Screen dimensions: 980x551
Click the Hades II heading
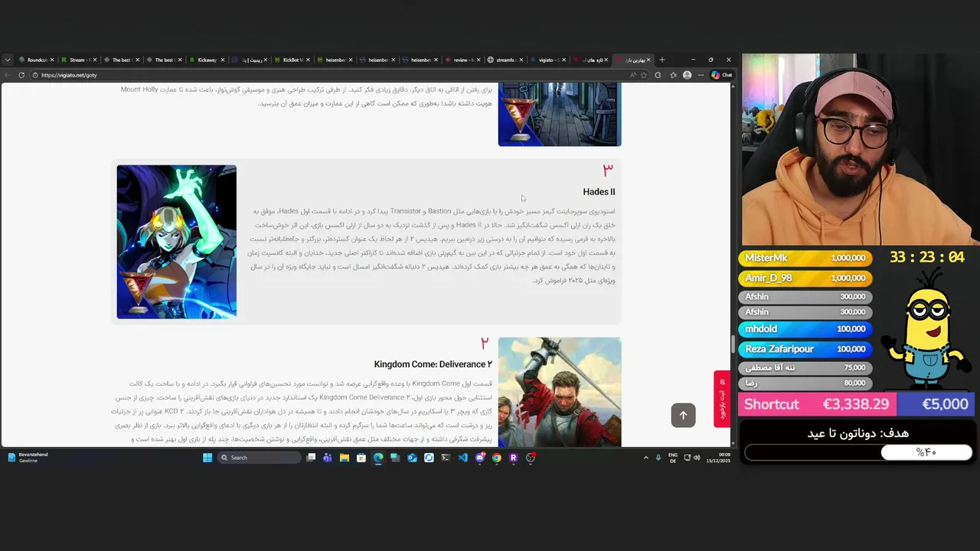(x=599, y=192)
